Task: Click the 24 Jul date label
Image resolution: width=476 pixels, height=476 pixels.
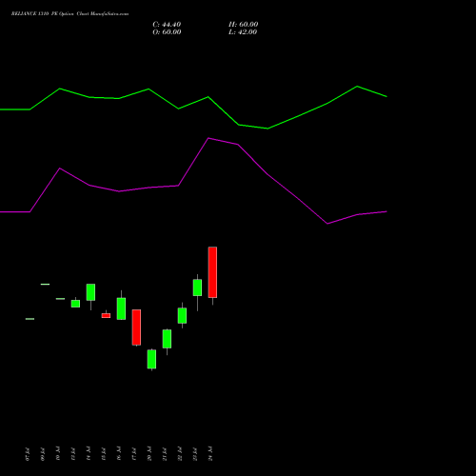Action: click(210, 454)
